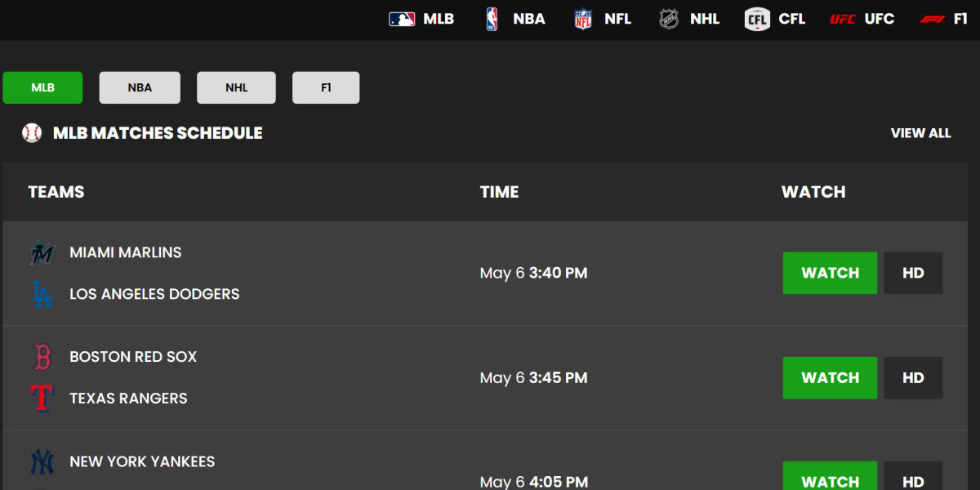Open the View All schedule link
This screenshot has height=490, width=980.
tap(920, 133)
